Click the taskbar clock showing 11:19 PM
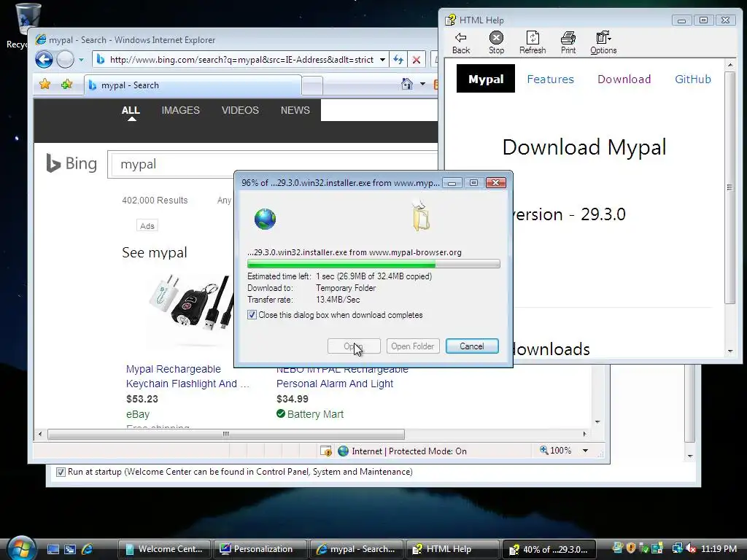This screenshot has height=560, width=747. coord(719,548)
